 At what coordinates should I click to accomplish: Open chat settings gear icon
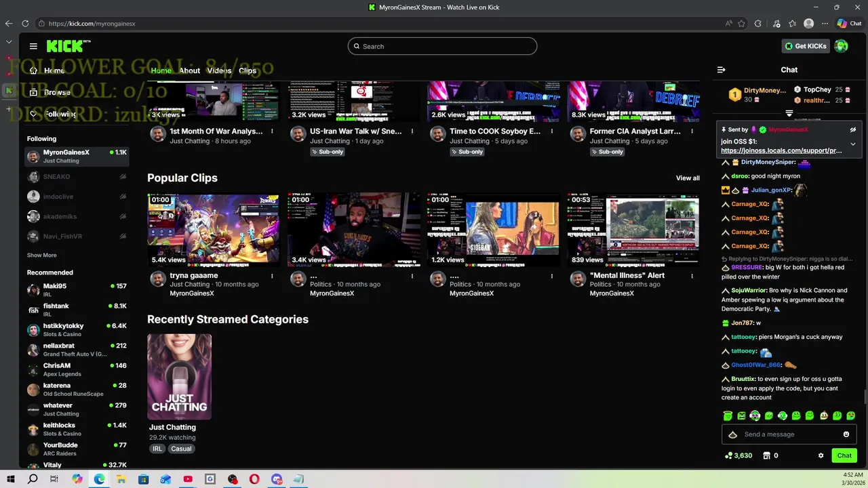pyautogui.click(x=821, y=455)
